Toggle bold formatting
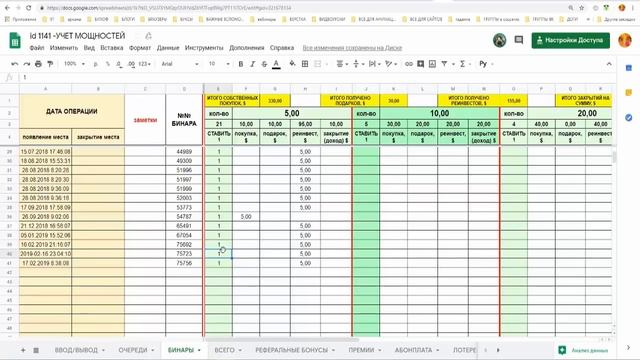Image resolution: width=640 pixels, height=360 pixels. pos(241,64)
